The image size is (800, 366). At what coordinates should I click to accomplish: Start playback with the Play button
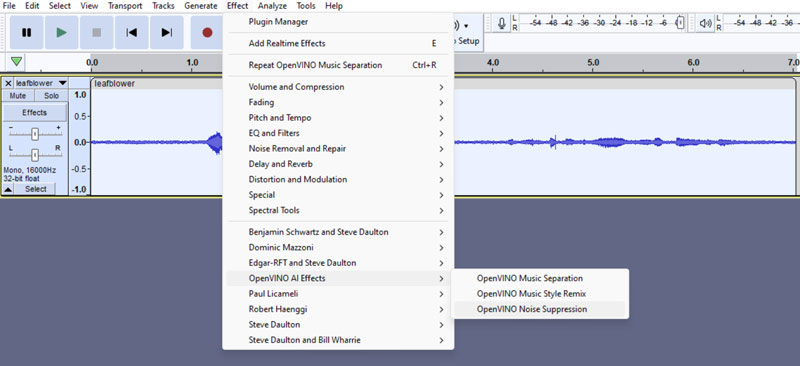[62, 33]
